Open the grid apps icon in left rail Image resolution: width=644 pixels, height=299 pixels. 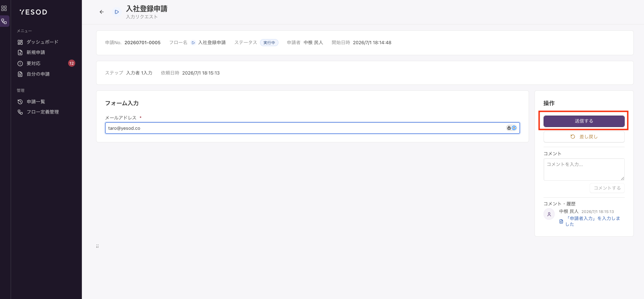(x=4, y=8)
